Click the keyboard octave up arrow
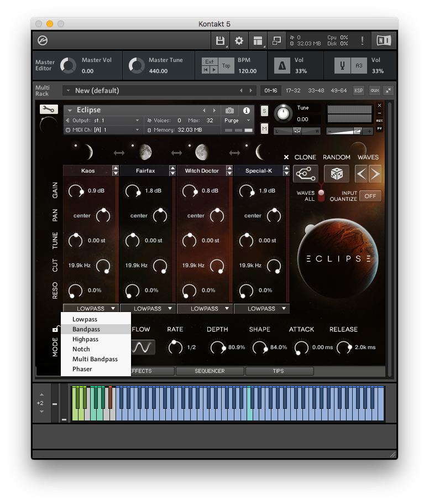Image resolution: width=429 pixels, height=504 pixels. point(41,394)
